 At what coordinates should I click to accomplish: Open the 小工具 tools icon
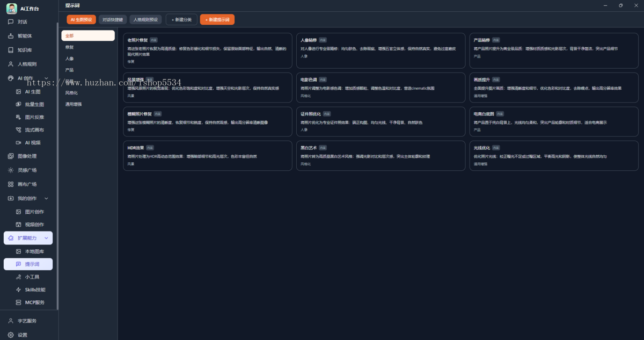click(x=18, y=277)
